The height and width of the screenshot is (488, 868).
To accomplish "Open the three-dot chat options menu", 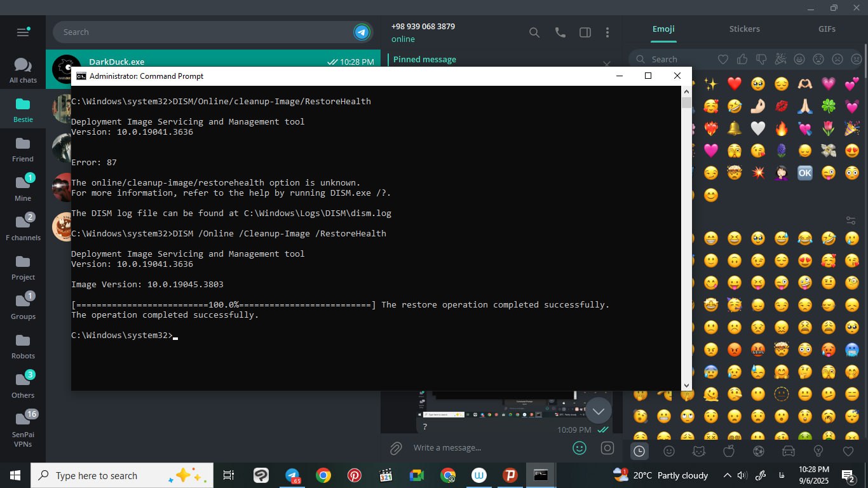I will [607, 32].
